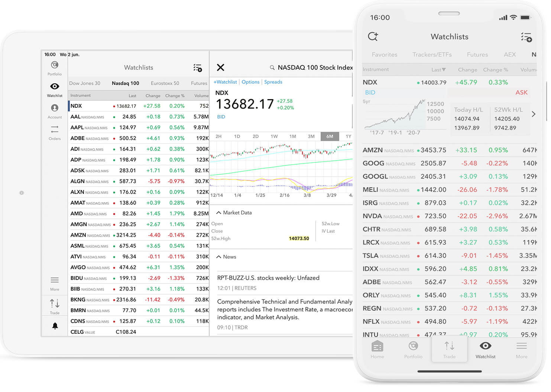Close the NASDAQ 100 detail panel
The height and width of the screenshot is (392, 551).
pos(221,67)
